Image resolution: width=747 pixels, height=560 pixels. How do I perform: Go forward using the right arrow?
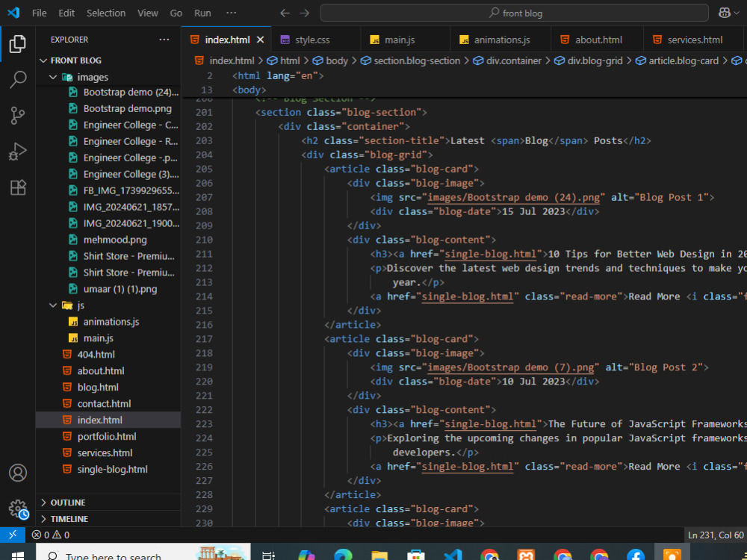pyautogui.click(x=305, y=13)
